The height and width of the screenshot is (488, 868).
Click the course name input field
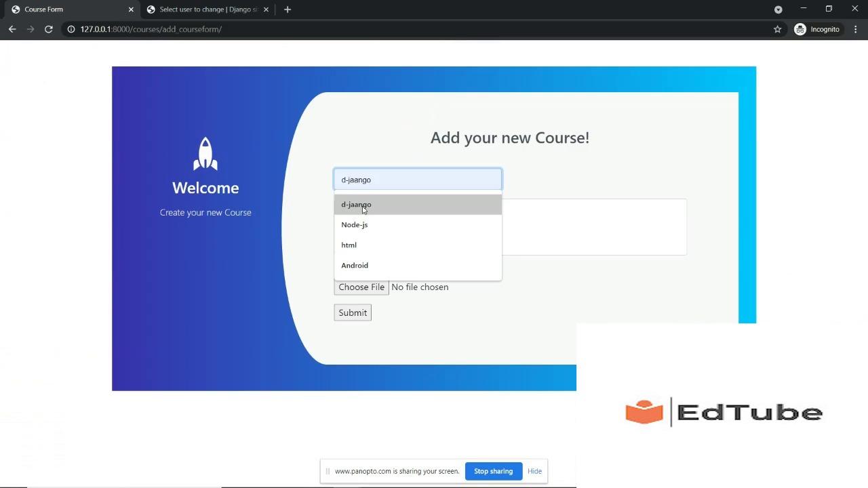(x=418, y=180)
